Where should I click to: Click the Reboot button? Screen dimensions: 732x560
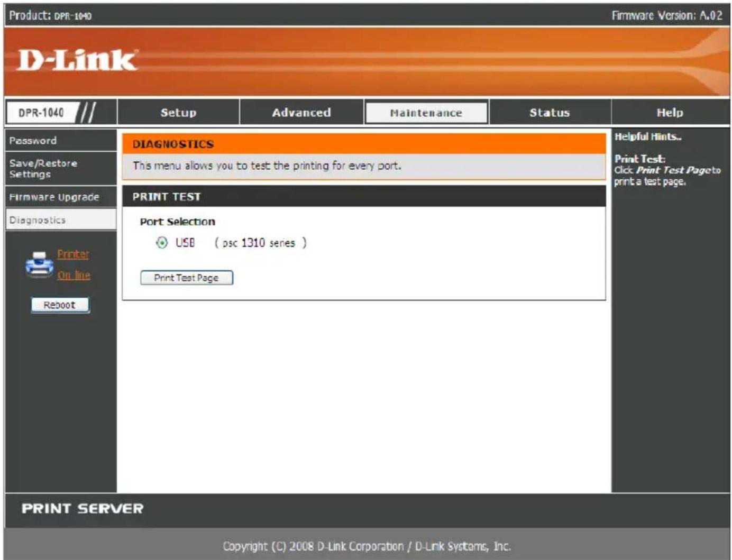60,305
